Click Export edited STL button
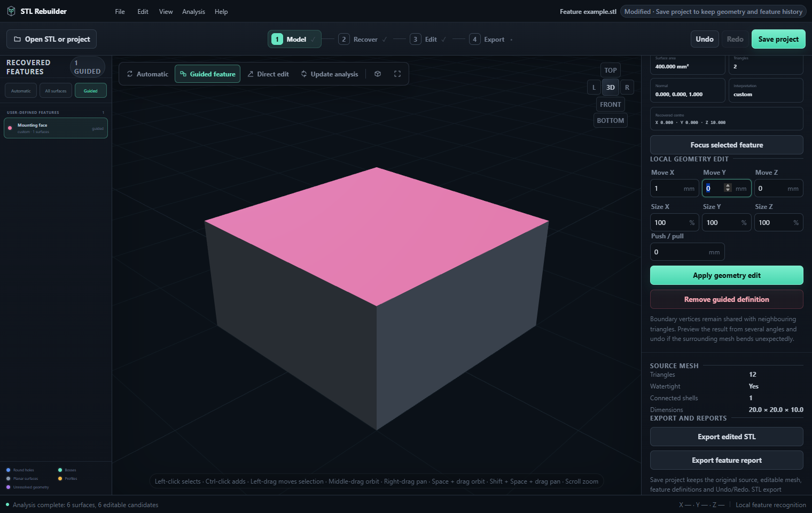This screenshot has height=513, width=812. click(x=727, y=437)
